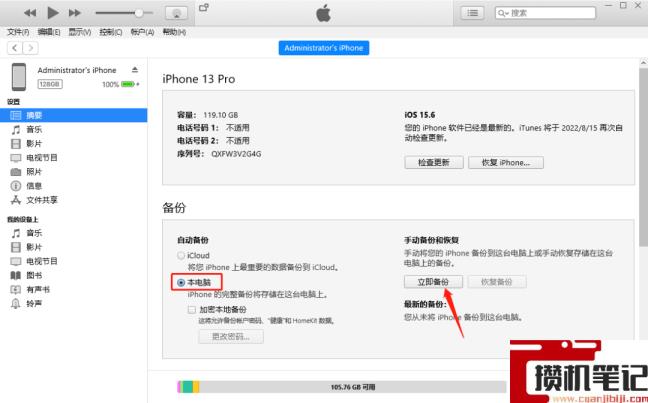This screenshot has width=648, height=403.
Task: Click the 更改密码... button
Action: 231,336
